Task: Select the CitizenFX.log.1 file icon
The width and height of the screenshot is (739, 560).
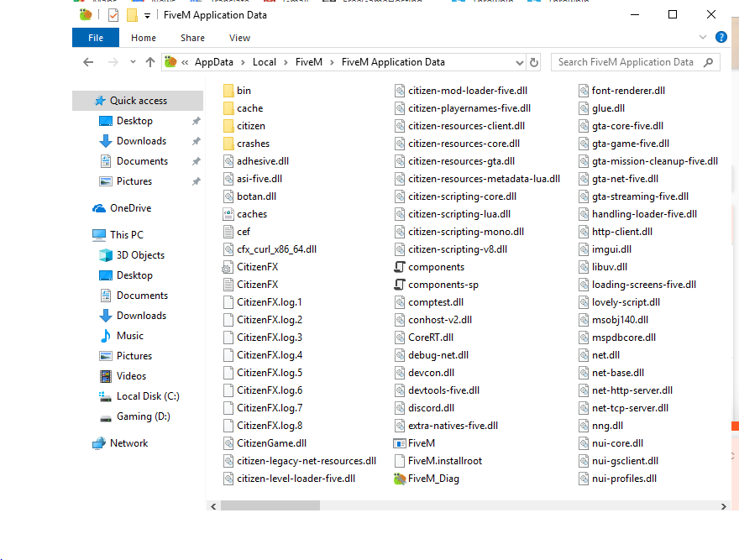Action: [x=228, y=302]
